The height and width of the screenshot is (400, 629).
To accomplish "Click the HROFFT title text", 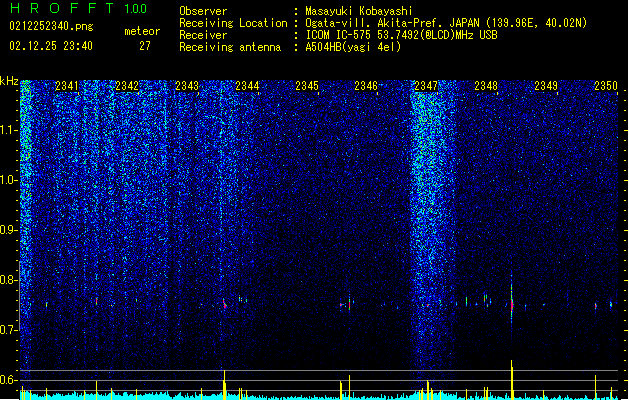I will [x=61, y=8].
